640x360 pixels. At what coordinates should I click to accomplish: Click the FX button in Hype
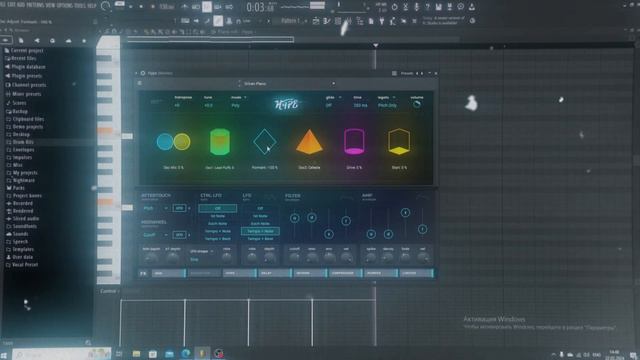pyautogui.click(x=143, y=273)
